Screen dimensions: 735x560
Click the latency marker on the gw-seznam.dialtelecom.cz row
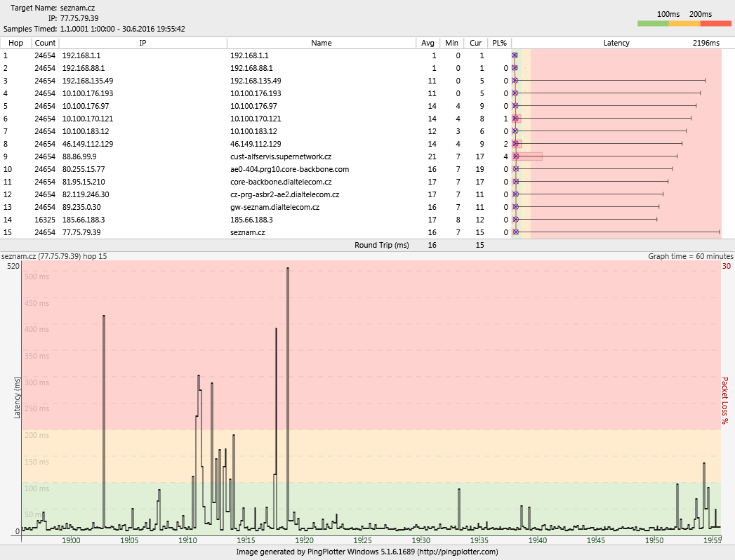pos(515,207)
